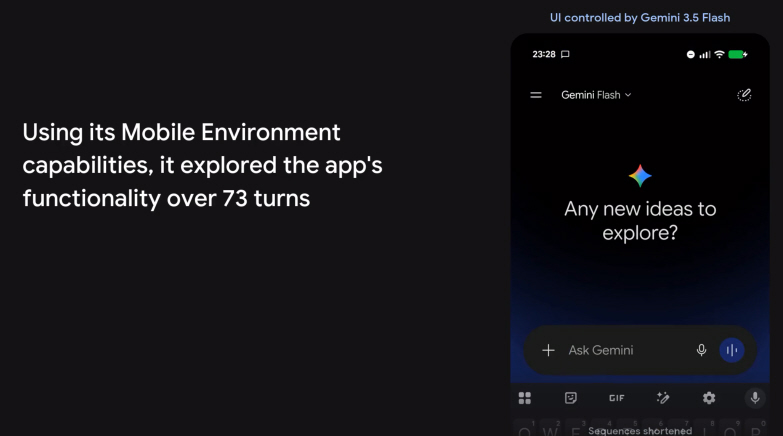Tap the message notification icon next to 23:28

click(565, 54)
